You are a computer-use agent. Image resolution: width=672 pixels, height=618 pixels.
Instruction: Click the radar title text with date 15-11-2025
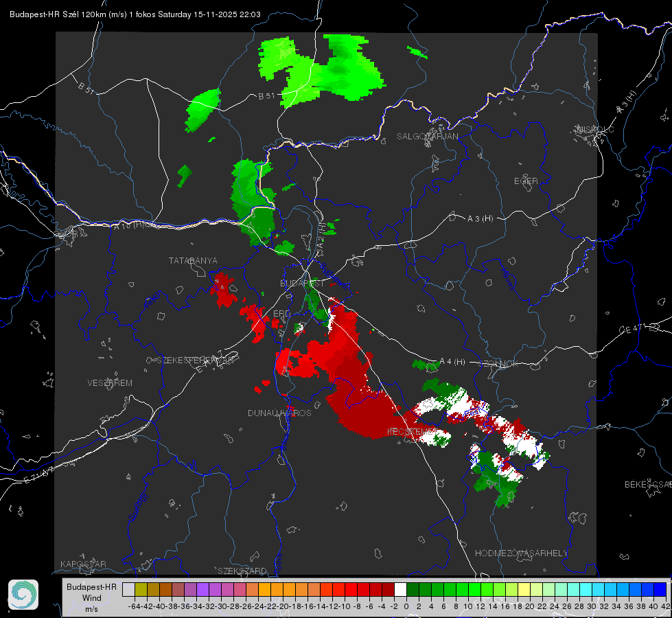[x=135, y=14]
